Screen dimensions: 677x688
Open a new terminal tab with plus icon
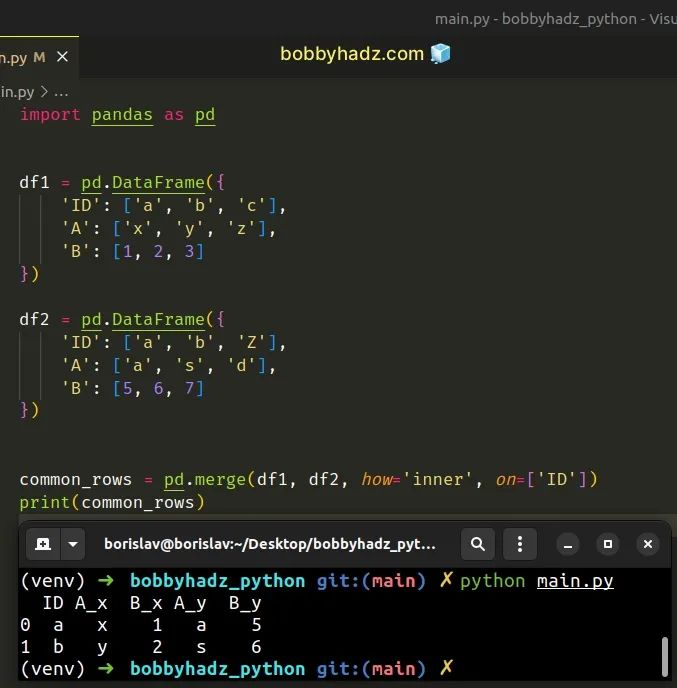(x=43, y=544)
